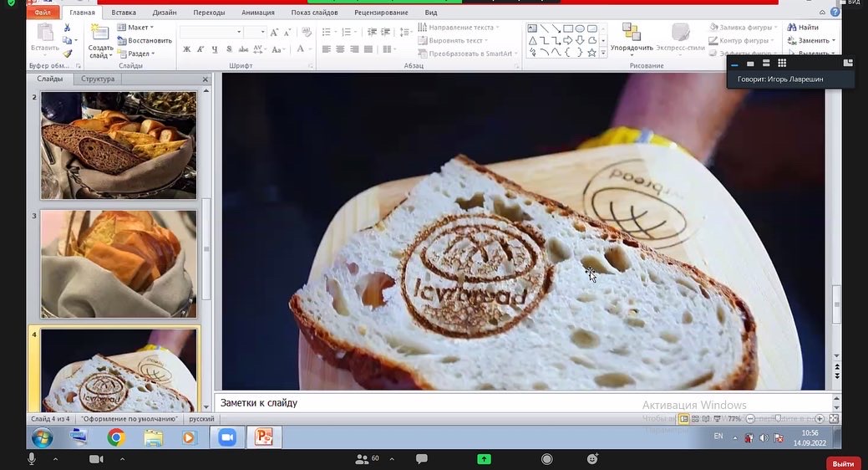Align text to the left
The height and width of the screenshot is (470, 868).
click(x=327, y=49)
